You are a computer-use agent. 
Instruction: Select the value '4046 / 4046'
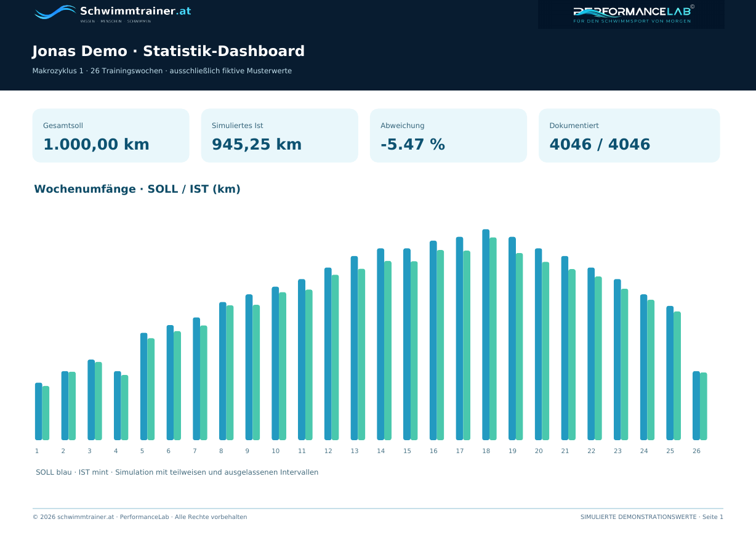[600, 144]
